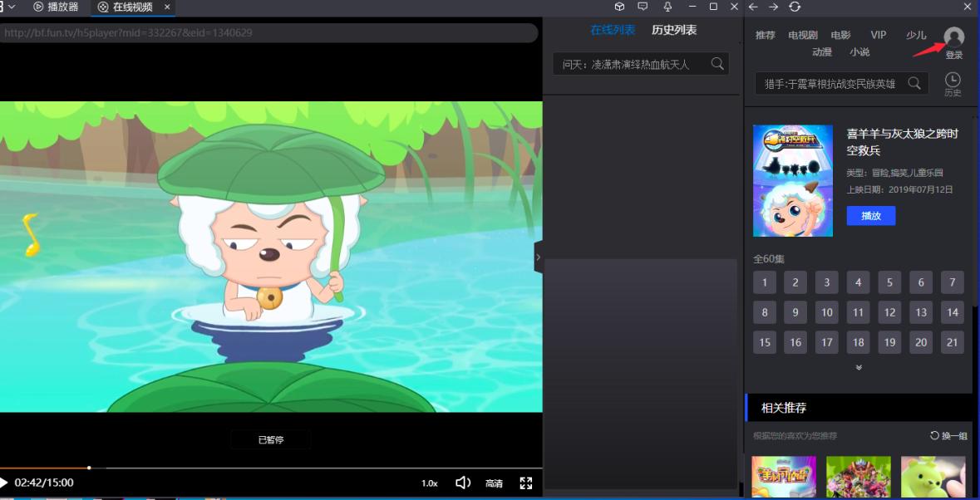Select episode 14

coord(953,313)
